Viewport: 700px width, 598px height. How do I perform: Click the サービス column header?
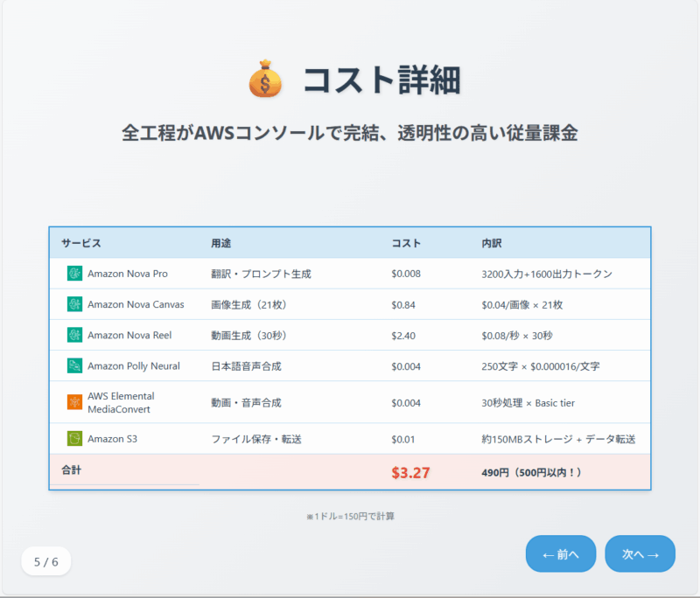pyautogui.click(x=81, y=243)
